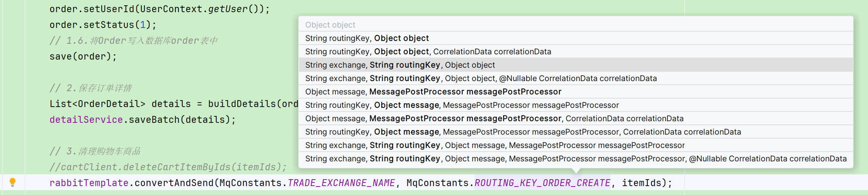
Task: Click detailService field in saveBatch line
Action: point(86,120)
